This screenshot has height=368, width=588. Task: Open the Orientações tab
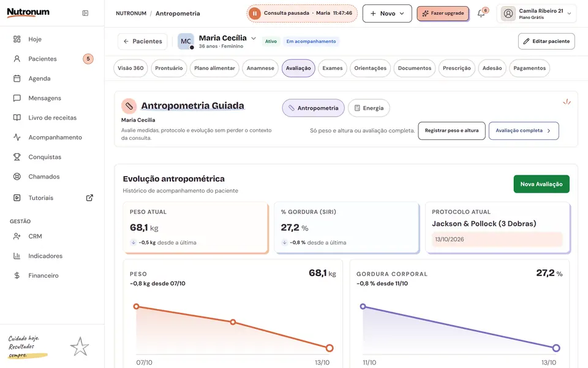click(x=370, y=68)
